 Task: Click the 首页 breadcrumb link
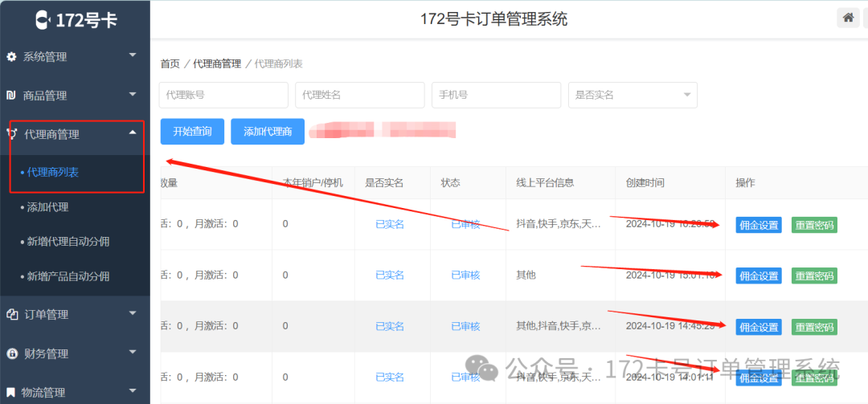170,64
